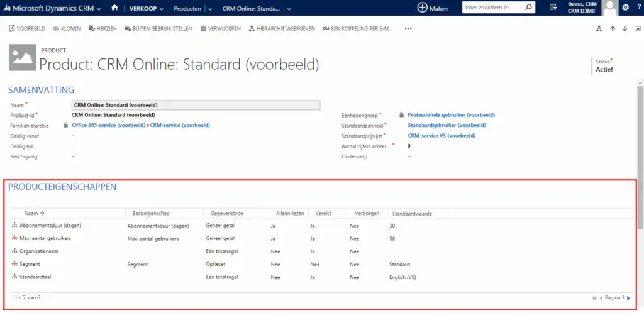644x313 pixels.
Task: Go to previous record with up arrow
Action: [x=613, y=29]
